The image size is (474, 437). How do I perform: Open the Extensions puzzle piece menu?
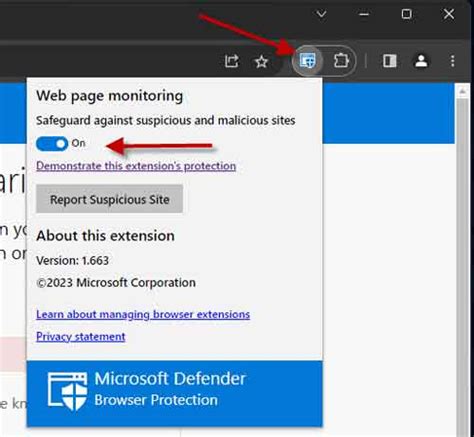341,61
